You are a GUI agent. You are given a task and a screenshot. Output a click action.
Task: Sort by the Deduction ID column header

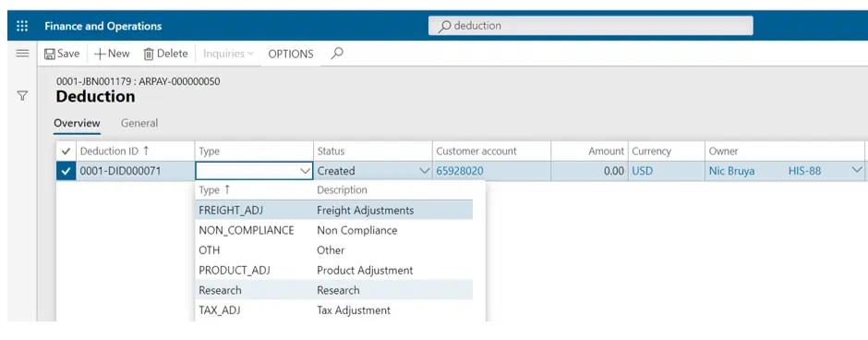point(115,152)
